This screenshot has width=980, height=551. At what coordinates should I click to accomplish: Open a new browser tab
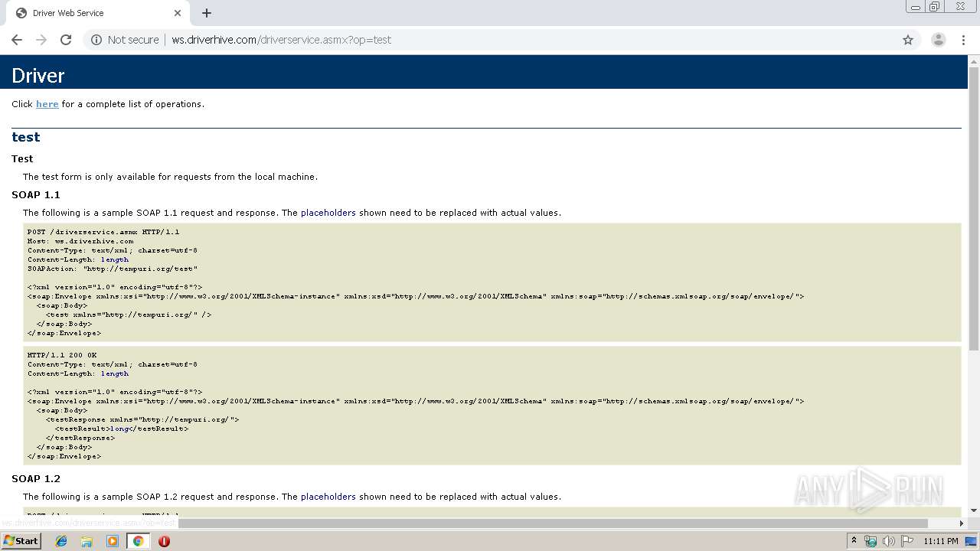click(207, 13)
